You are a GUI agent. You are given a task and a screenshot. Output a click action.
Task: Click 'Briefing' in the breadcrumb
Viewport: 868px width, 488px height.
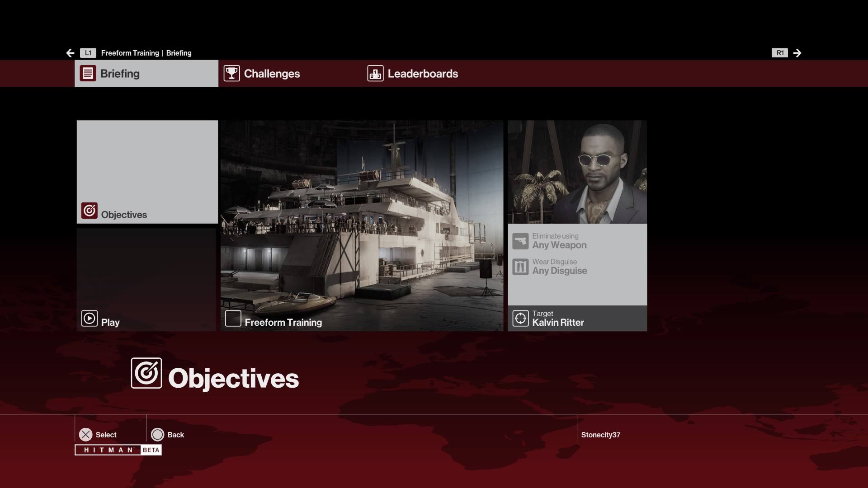point(179,53)
